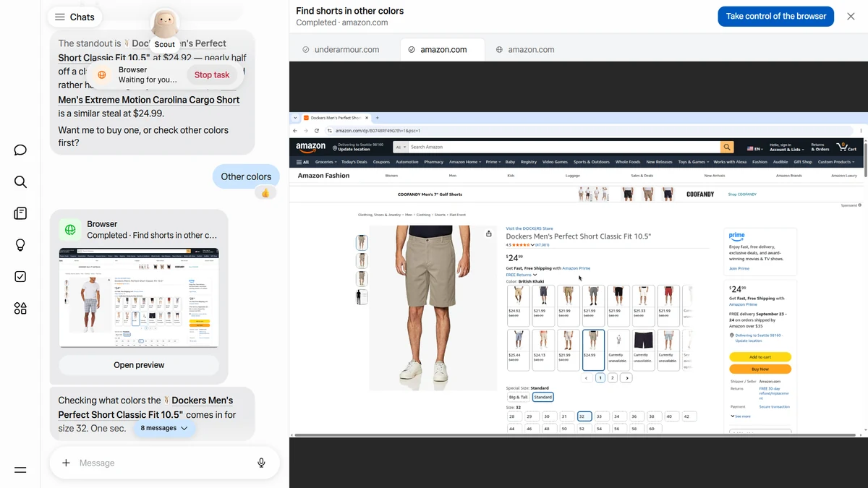
Task: Click the Stop task button
Action: (x=212, y=74)
